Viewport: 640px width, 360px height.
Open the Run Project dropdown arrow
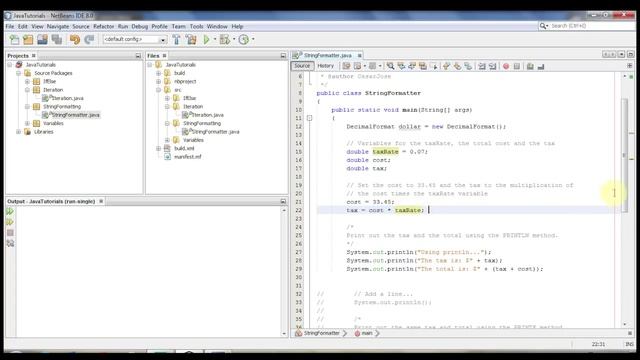[x=215, y=40]
